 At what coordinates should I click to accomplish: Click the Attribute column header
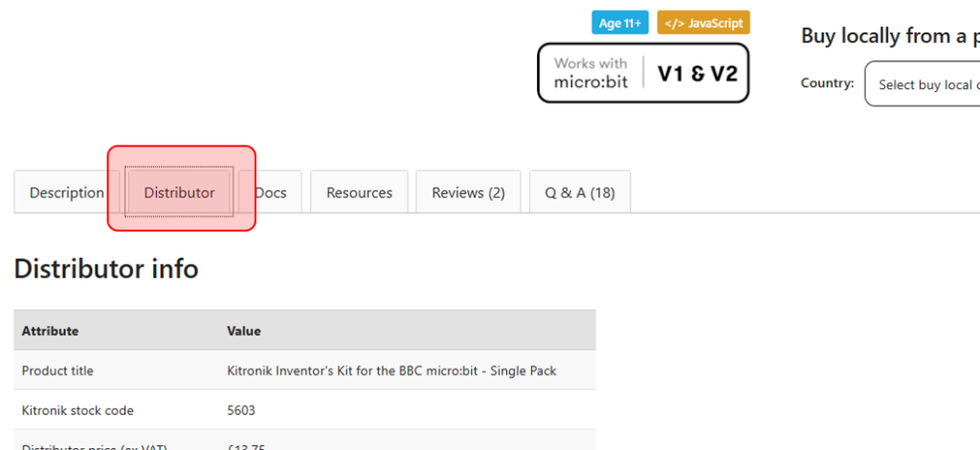coord(50,331)
